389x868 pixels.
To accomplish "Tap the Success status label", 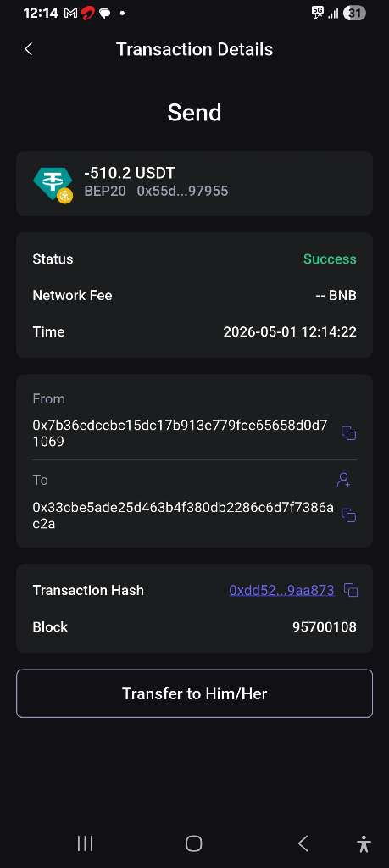I will pyautogui.click(x=330, y=259).
